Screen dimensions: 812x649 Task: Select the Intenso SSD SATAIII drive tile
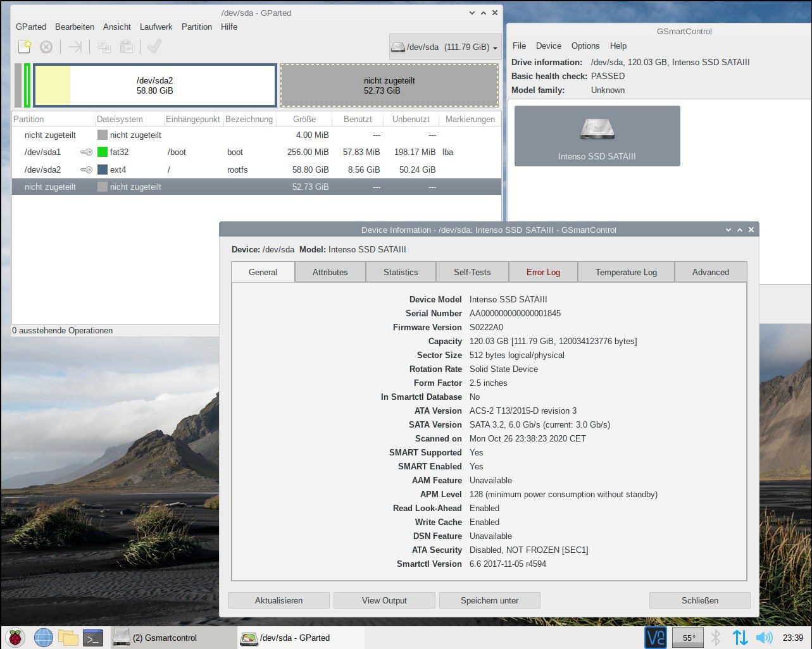tap(597, 136)
